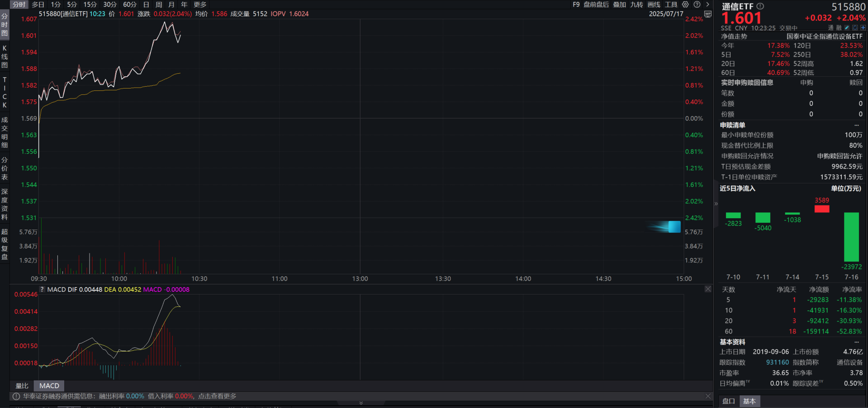Open the 更多 period dropdown
This screenshot has width=868, height=408.
pos(200,5)
